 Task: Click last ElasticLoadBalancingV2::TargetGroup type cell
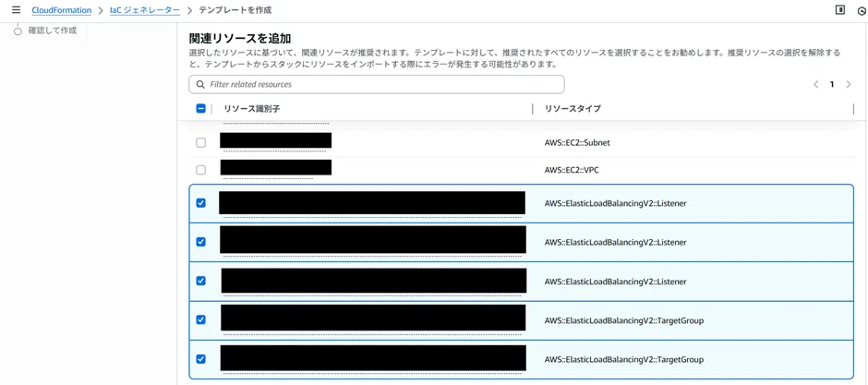point(624,359)
